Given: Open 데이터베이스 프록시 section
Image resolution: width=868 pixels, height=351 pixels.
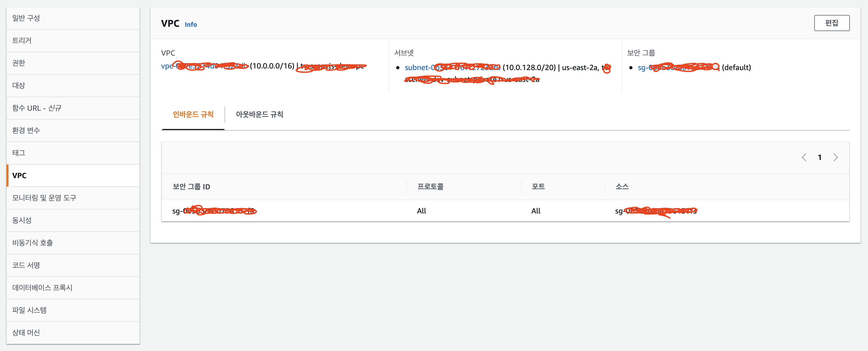Looking at the screenshot, I should [42, 288].
